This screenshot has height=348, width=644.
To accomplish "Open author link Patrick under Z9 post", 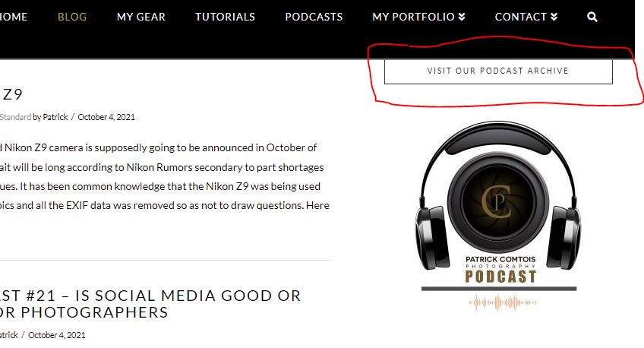I will pos(55,117).
